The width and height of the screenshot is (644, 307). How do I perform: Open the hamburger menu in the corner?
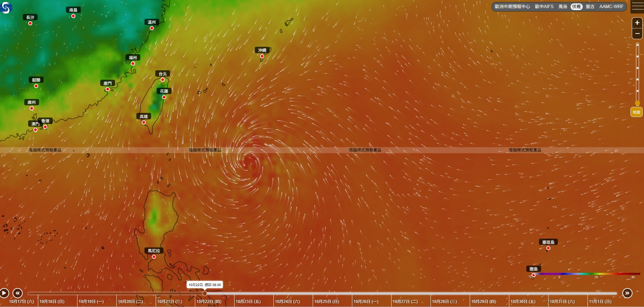click(x=637, y=6)
